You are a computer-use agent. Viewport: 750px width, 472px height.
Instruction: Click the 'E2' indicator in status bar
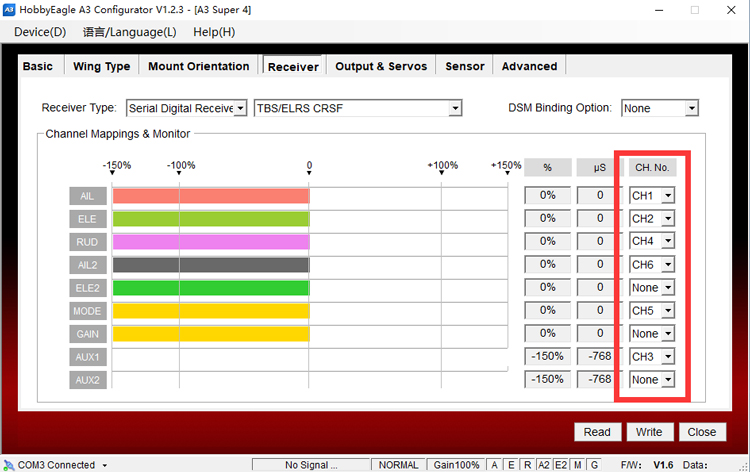click(x=561, y=465)
